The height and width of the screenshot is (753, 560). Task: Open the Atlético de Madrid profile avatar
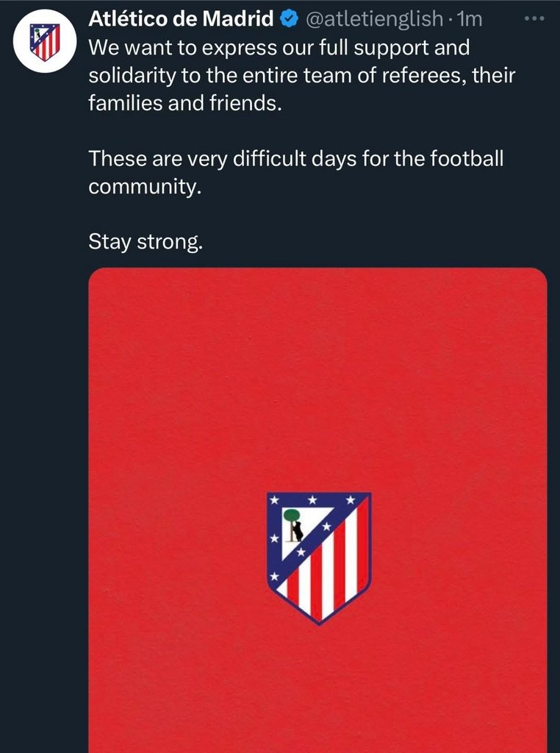tap(45, 43)
